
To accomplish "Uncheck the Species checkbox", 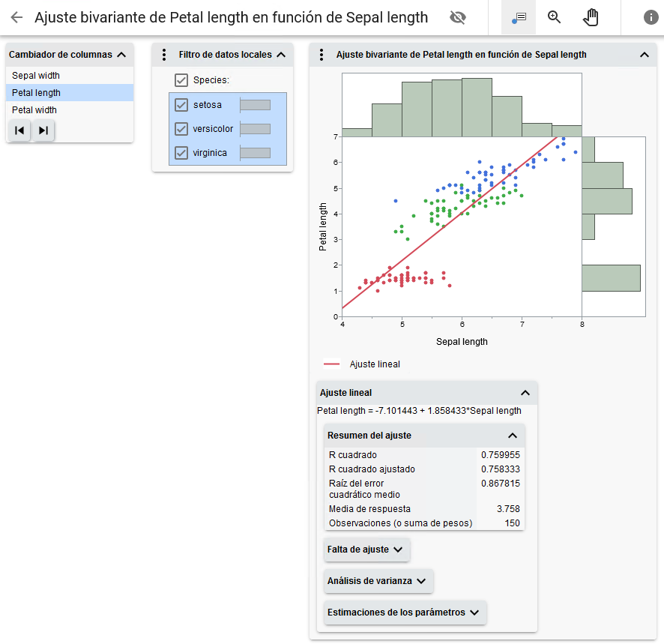I will 181,80.
